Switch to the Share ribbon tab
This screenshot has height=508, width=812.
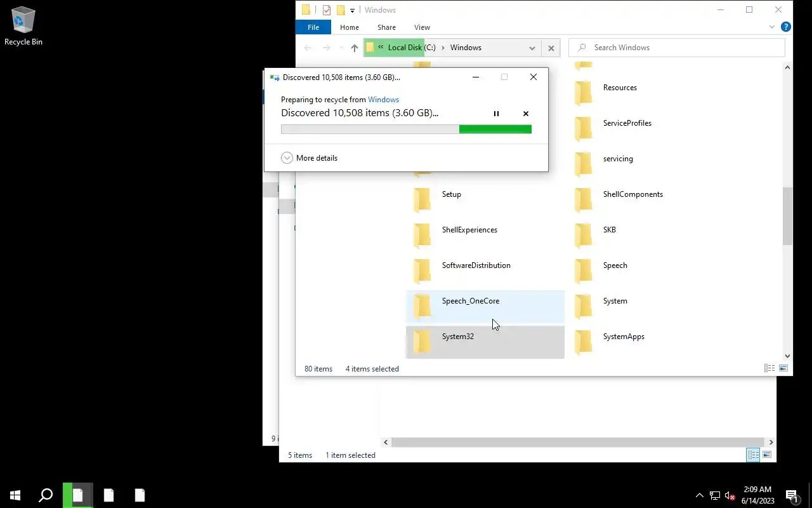(x=386, y=27)
